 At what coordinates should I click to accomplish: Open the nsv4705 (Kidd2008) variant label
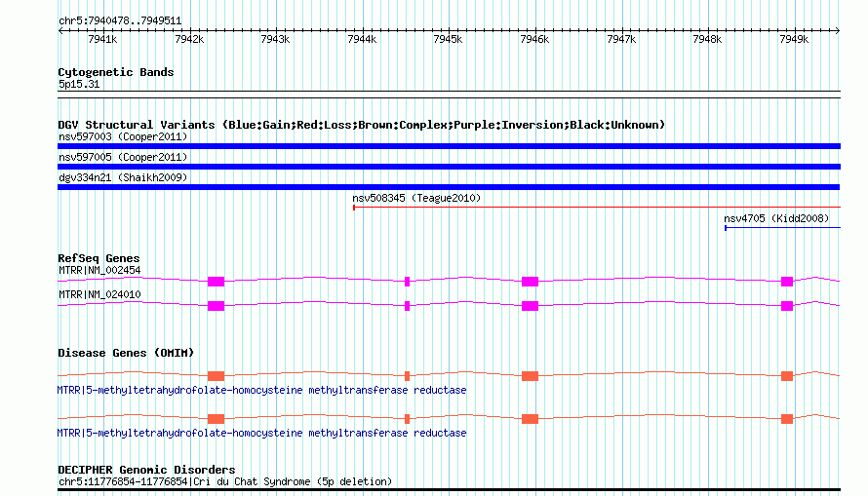[x=776, y=218]
